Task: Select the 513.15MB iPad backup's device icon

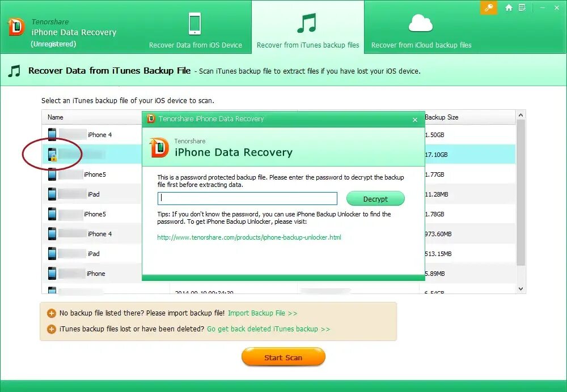Action: pos(52,254)
